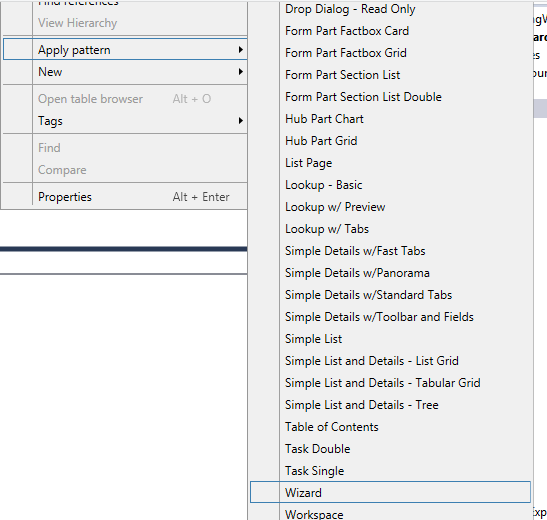Open Properties from the context menu
Screen dimensions: 547x520
[125, 197]
